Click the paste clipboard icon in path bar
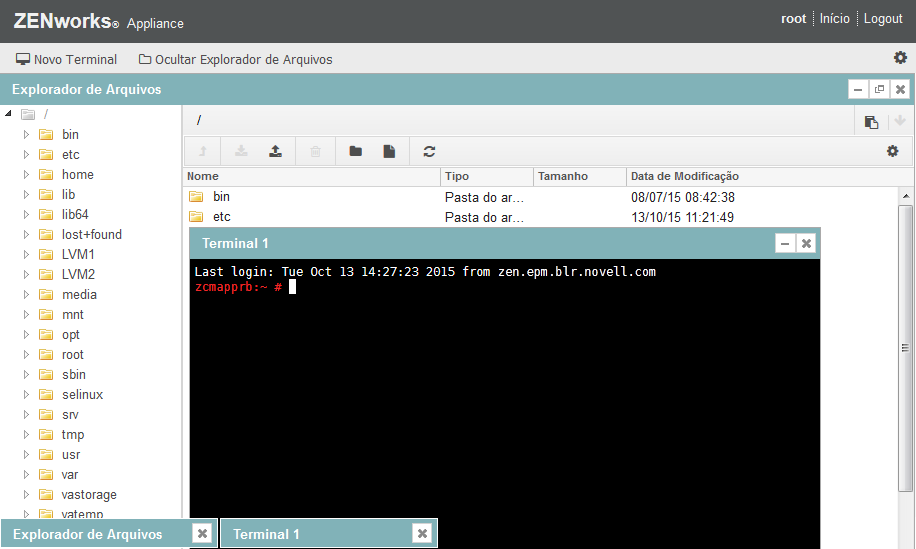This screenshot has height=549, width=916. pyautogui.click(x=871, y=121)
